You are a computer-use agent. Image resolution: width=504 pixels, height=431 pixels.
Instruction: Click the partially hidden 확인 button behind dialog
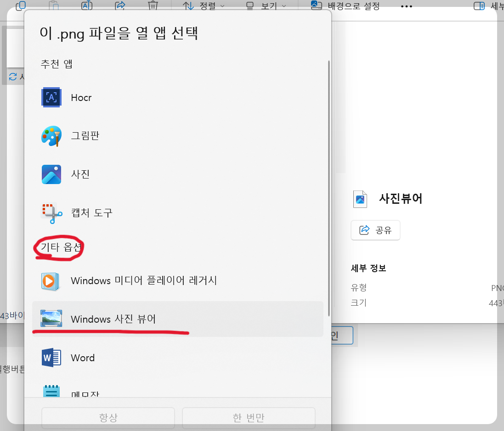pos(342,335)
